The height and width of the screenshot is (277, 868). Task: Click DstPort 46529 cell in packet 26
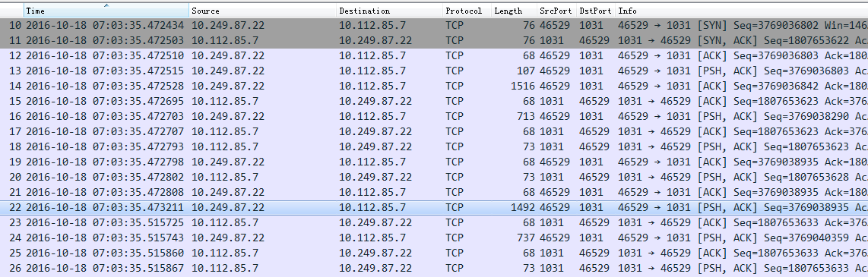click(594, 269)
